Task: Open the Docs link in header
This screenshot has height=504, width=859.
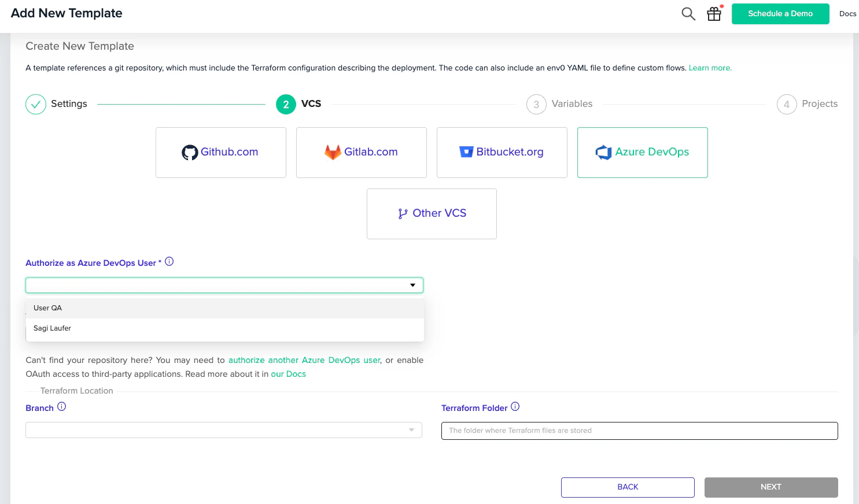Action: [847, 14]
